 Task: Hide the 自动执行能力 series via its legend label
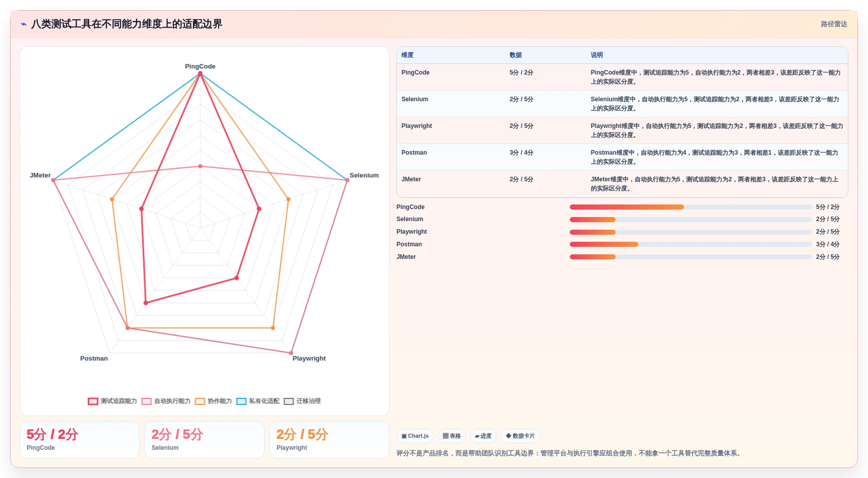click(172, 401)
